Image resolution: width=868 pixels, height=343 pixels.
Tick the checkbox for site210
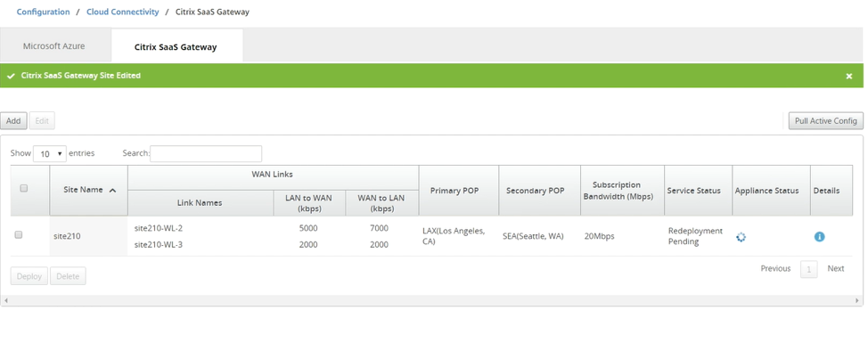(18, 234)
